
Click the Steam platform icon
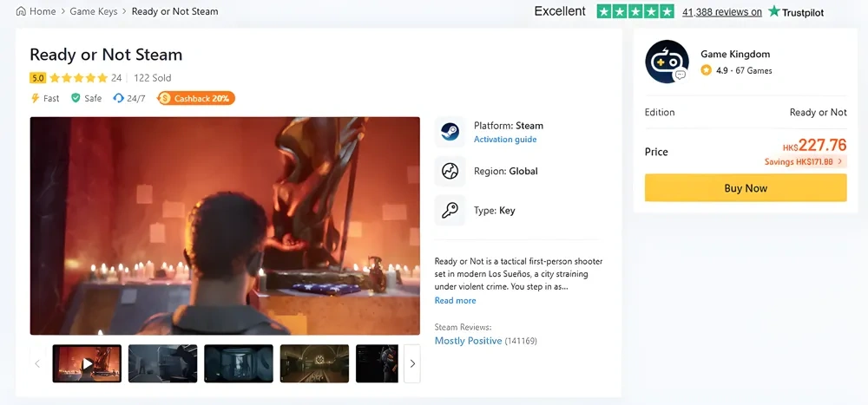click(x=450, y=132)
